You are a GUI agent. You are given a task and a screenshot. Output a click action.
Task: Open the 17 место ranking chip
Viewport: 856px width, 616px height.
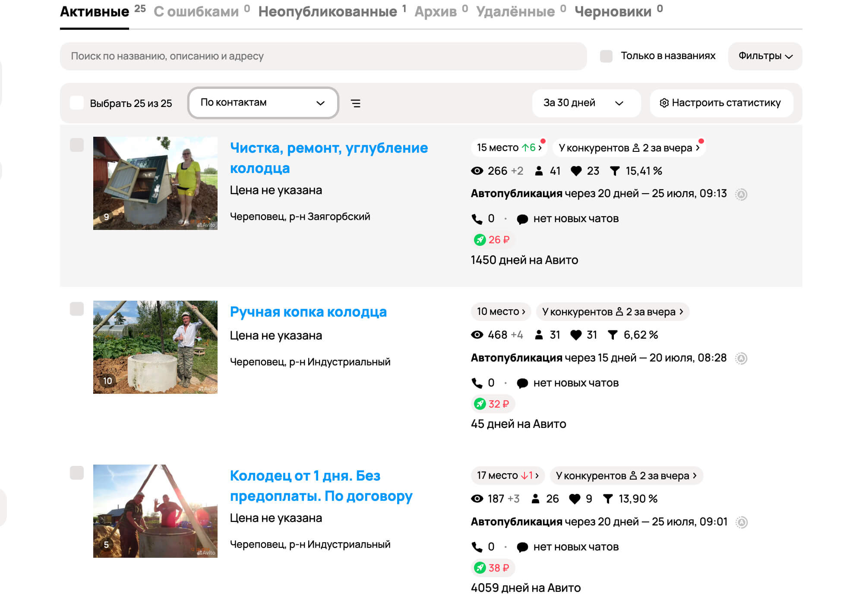coord(508,476)
